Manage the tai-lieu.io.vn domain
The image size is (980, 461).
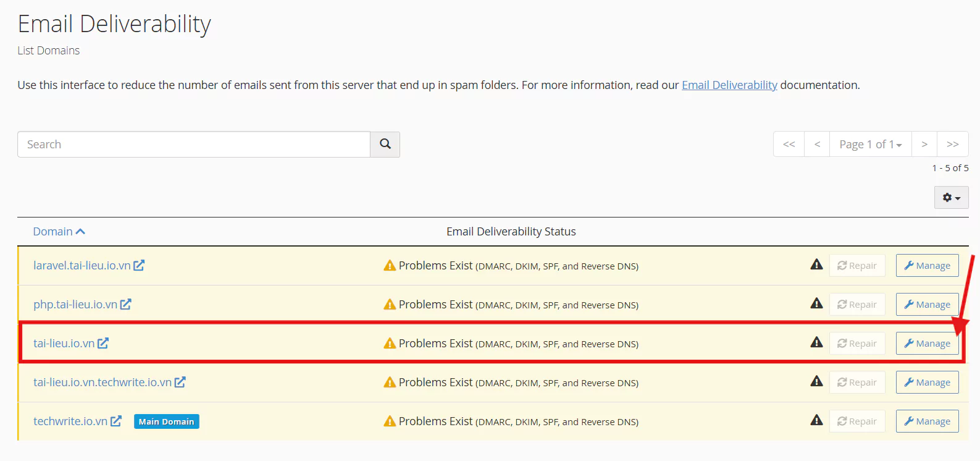click(x=927, y=343)
